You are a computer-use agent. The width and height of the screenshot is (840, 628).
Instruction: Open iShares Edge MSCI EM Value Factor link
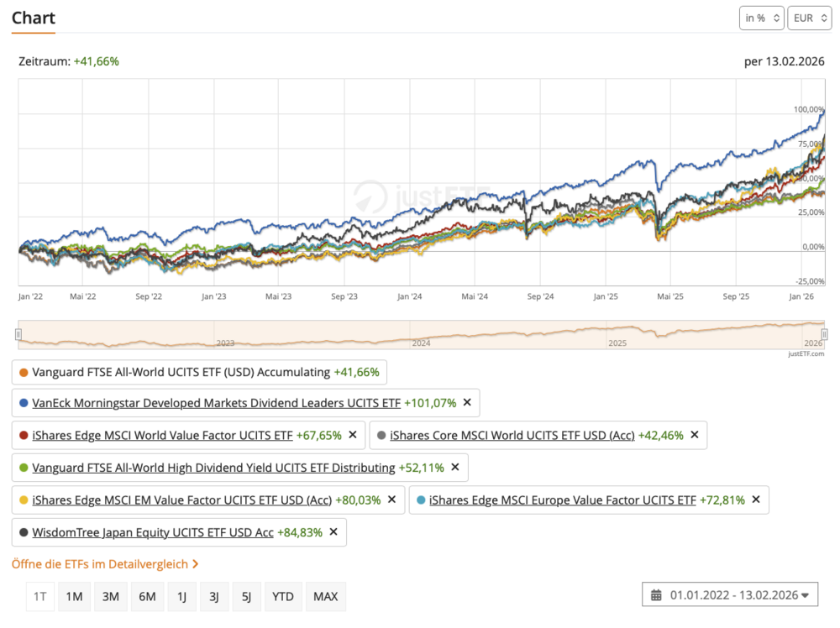point(182,500)
